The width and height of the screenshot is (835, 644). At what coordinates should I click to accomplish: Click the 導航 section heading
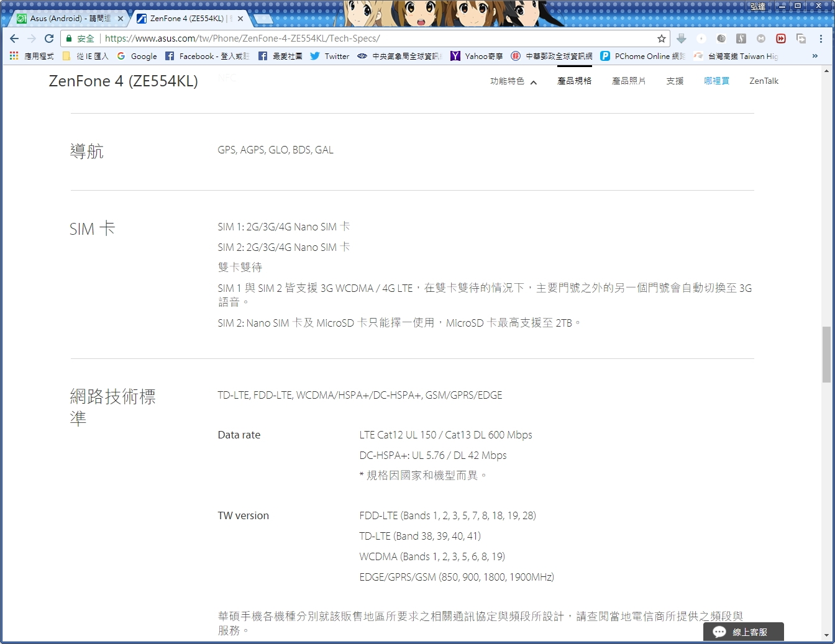pyautogui.click(x=86, y=151)
